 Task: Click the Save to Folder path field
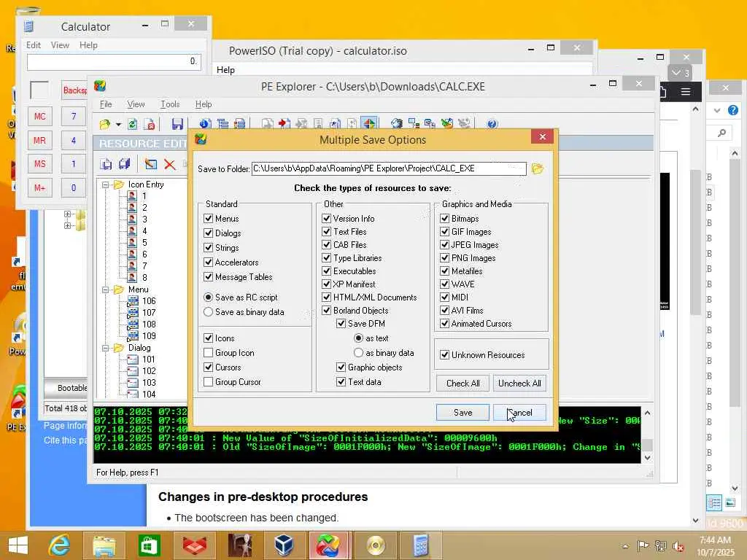(x=389, y=168)
